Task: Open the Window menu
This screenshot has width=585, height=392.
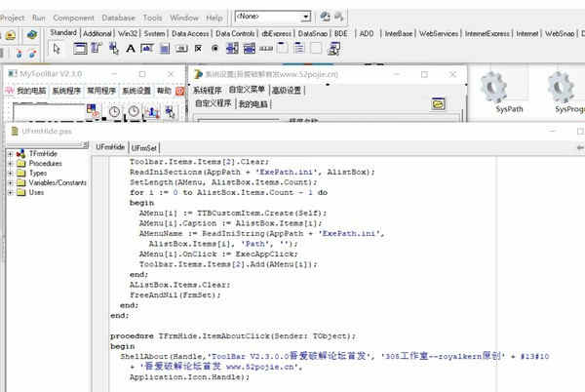Action: click(184, 18)
